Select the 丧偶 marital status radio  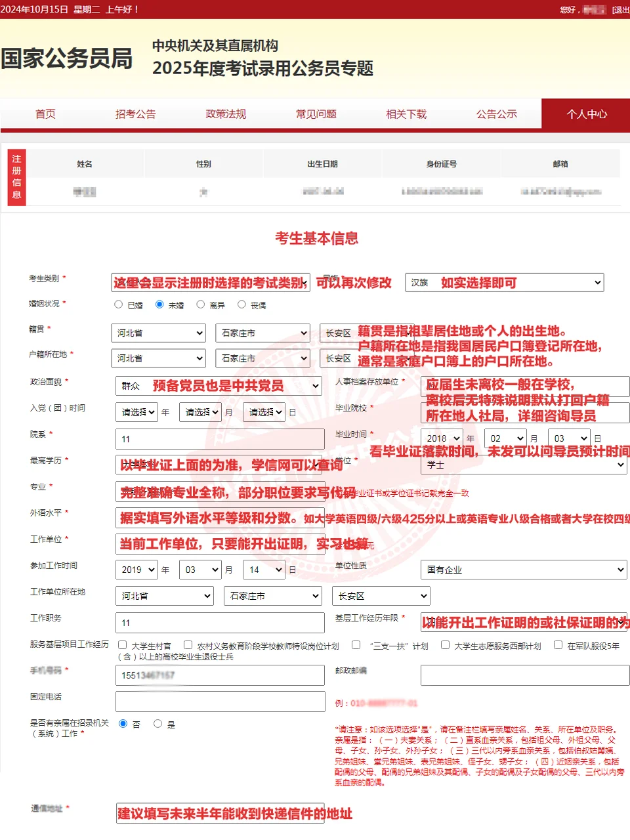click(x=241, y=304)
